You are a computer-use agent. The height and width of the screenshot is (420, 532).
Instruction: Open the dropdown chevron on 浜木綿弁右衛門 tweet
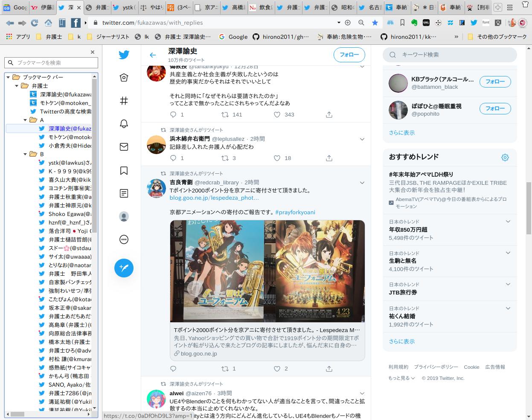pyautogui.click(x=362, y=139)
